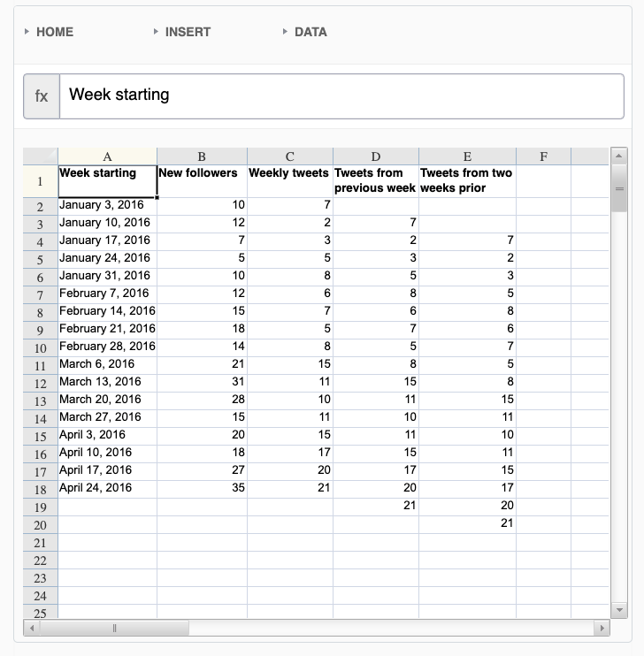This screenshot has width=644, height=656.
Task: Click the scroll down arrow of vertical scrollbar
Action: point(619,610)
